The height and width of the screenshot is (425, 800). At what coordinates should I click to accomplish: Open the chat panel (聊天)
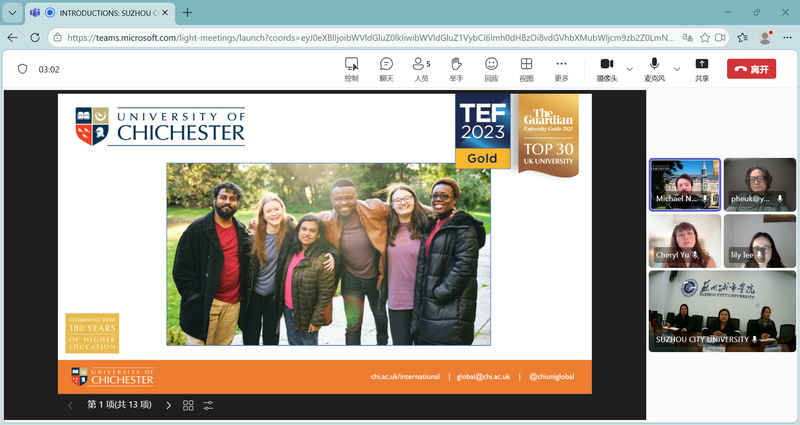[386, 69]
